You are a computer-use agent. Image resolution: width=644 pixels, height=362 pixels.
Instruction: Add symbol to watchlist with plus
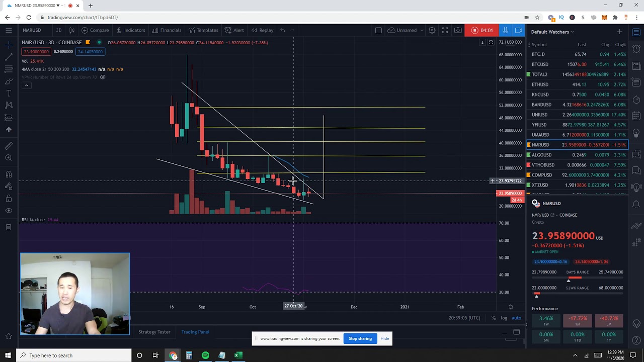tap(619, 32)
